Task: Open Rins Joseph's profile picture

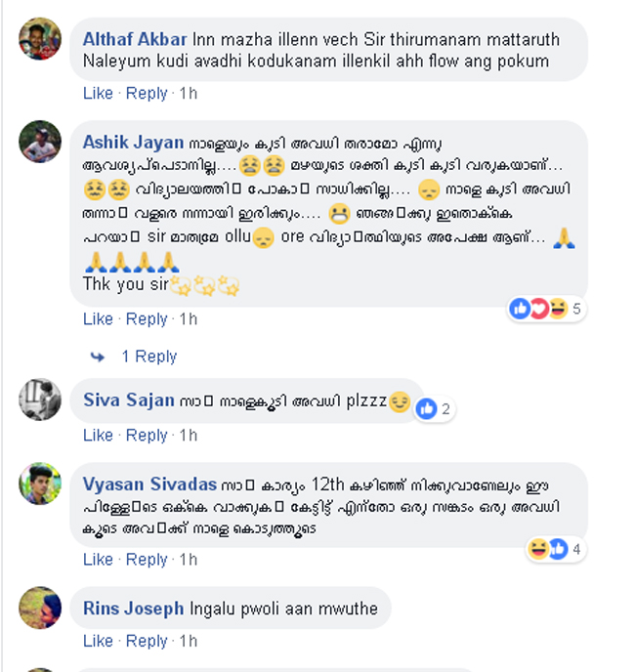Action: tap(40, 608)
